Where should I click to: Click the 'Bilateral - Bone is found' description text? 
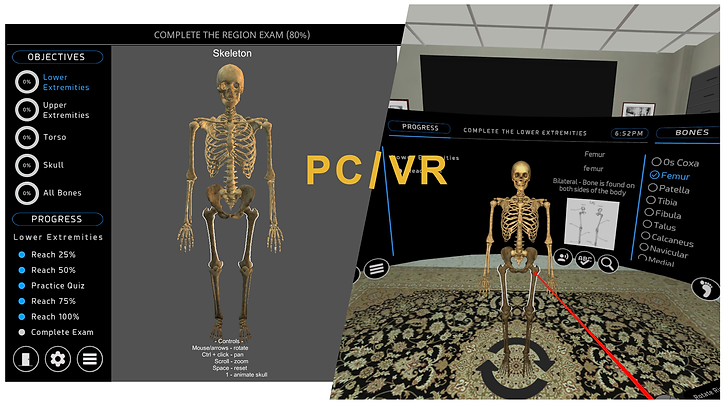point(593,186)
